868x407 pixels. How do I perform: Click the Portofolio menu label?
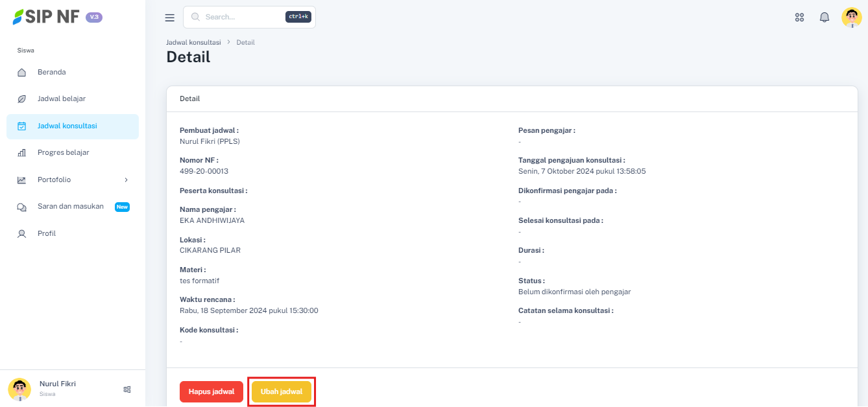(54, 180)
